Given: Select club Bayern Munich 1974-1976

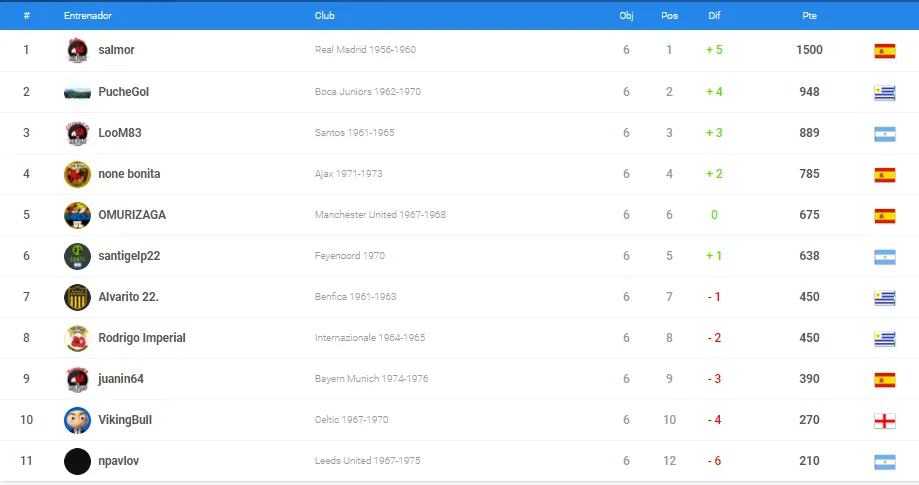Looking at the screenshot, I should click(372, 379).
